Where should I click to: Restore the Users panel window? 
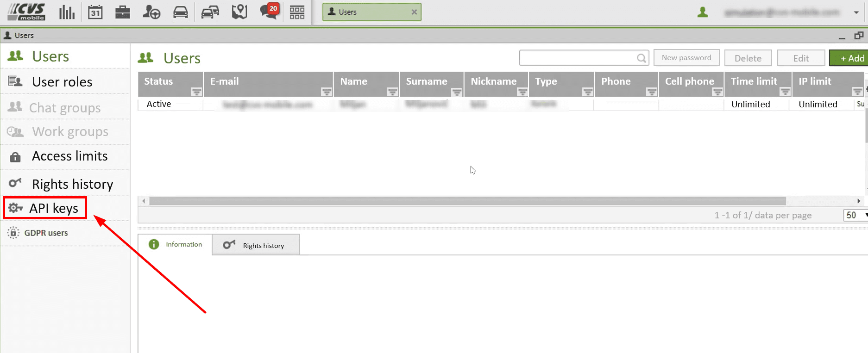(x=859, y=36)
